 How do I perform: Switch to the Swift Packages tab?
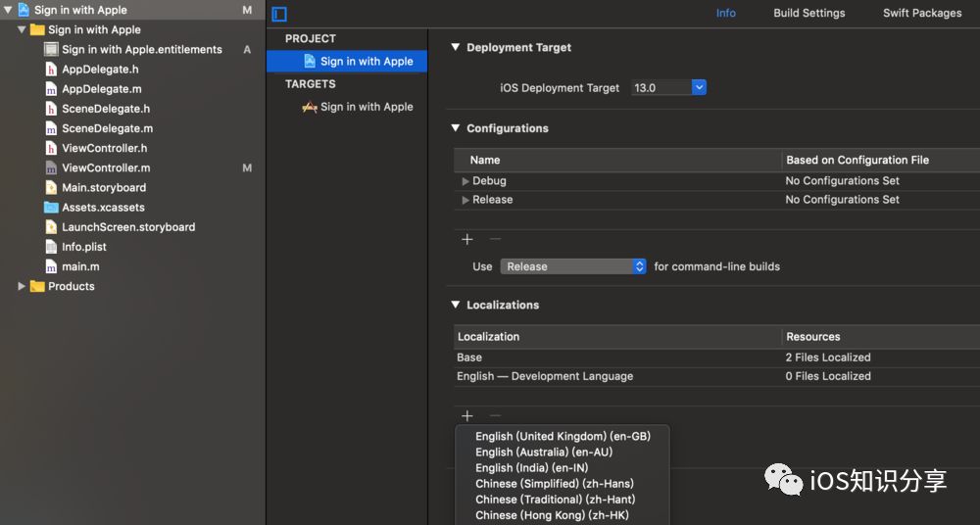[x=922, y=13]
